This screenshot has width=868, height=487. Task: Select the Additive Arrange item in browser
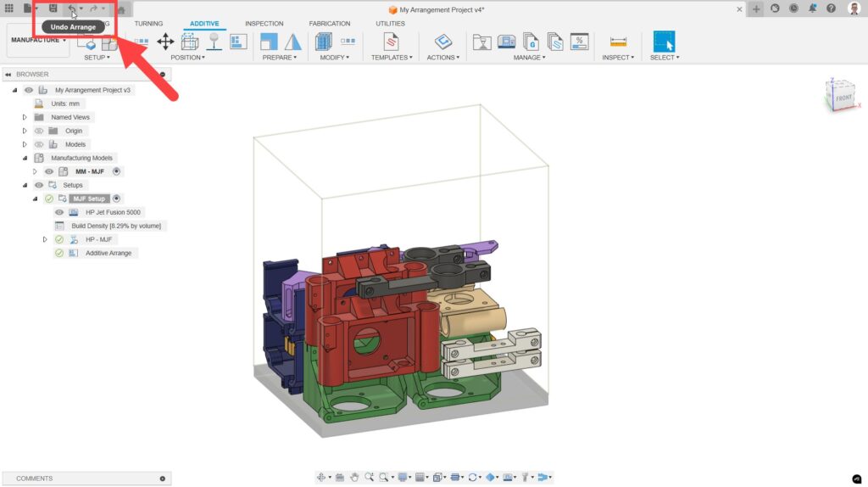pyautogui.click(x=108, y=253)
